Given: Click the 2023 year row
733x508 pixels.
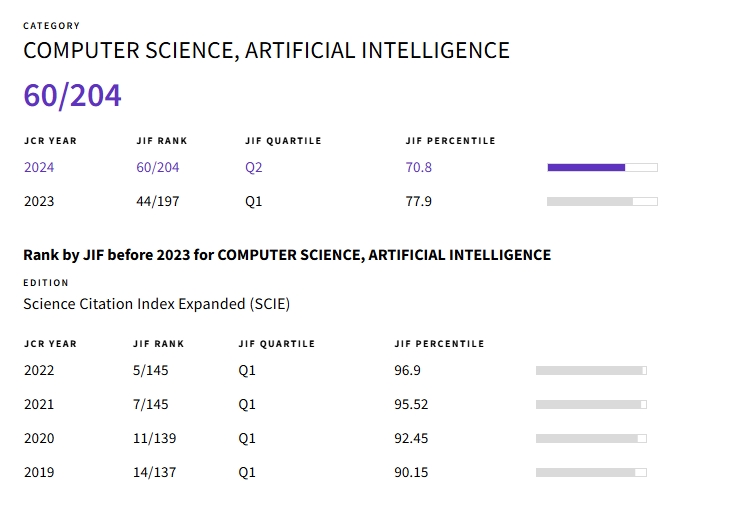Looking at the screenshot, I should click(39, 201).
